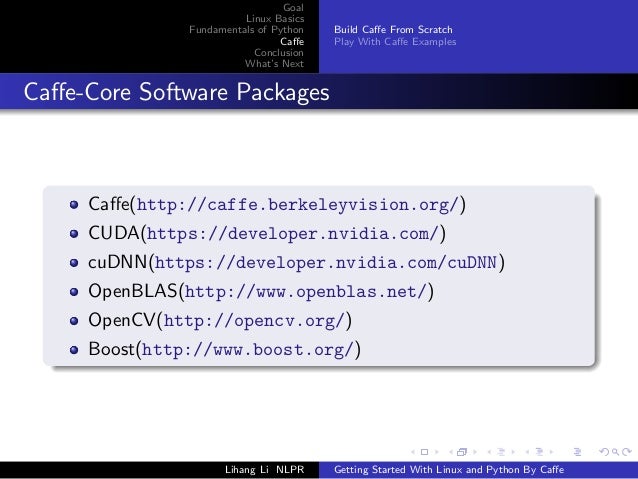638x479 pixels.
Task: Open Build Caffe From Scratch subsection
Action: point(393,30)
